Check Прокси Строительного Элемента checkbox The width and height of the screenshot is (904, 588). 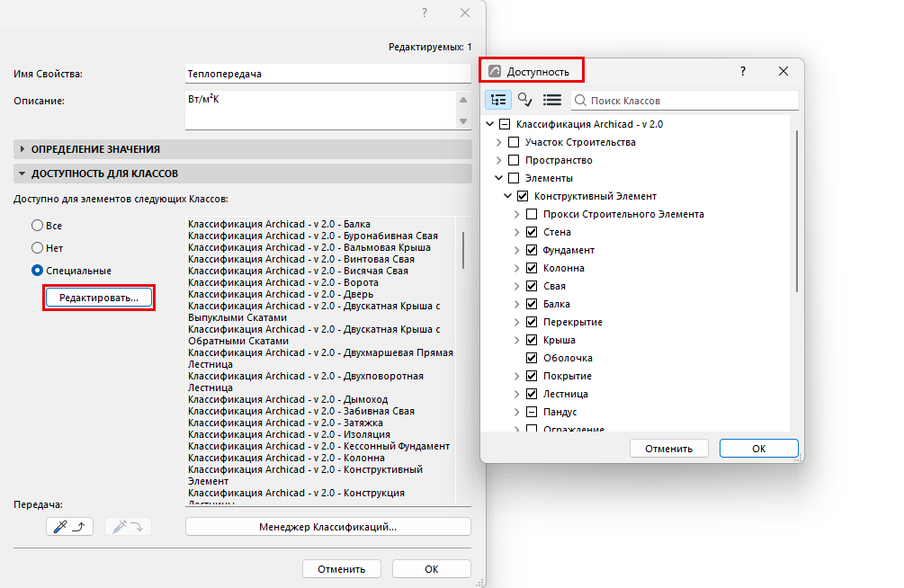coord(532,215)
